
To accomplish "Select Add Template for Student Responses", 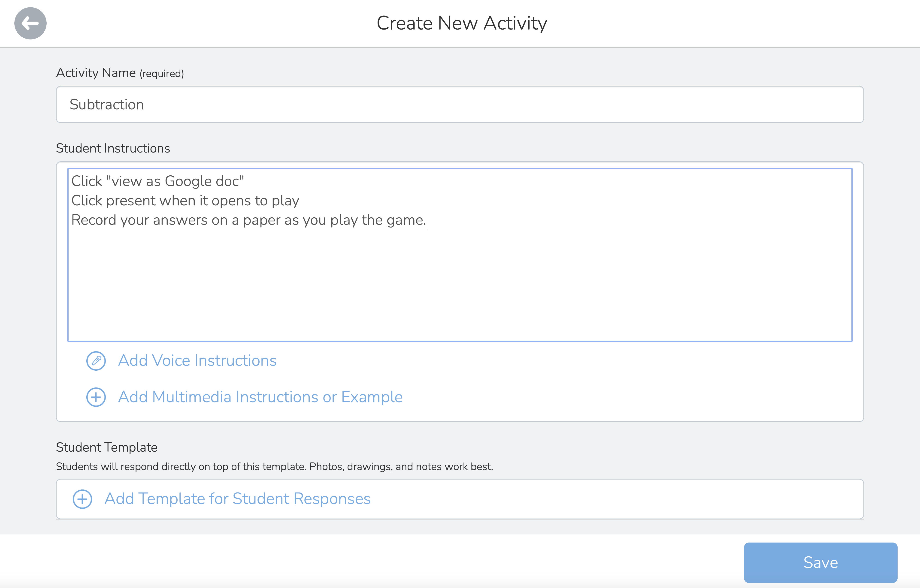I will 237,499.
